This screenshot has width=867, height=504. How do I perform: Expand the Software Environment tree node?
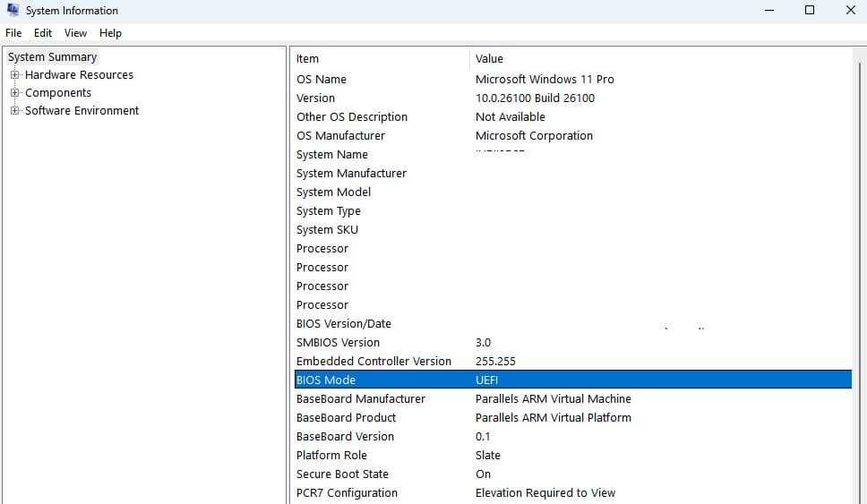point(14,111)
